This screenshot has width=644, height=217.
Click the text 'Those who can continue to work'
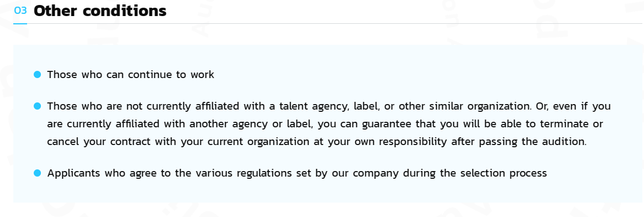click(130, 75)
